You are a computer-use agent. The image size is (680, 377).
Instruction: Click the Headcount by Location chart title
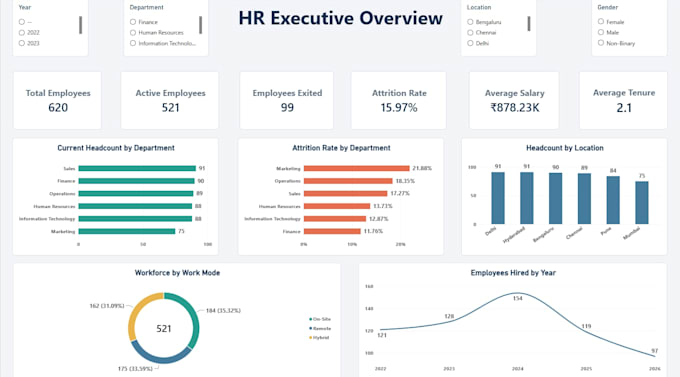tap(565, 148)
